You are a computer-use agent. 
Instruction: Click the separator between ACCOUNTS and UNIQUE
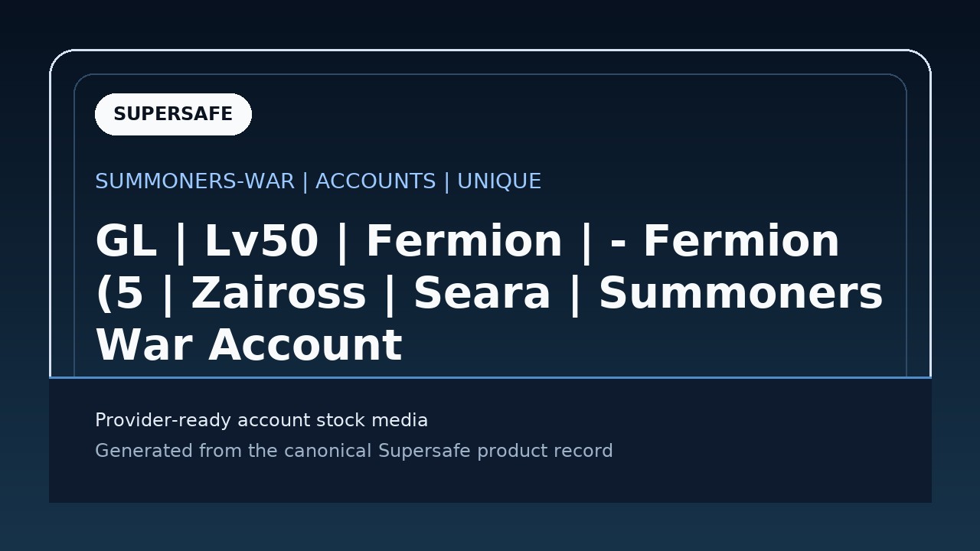(x=447, y=181)
